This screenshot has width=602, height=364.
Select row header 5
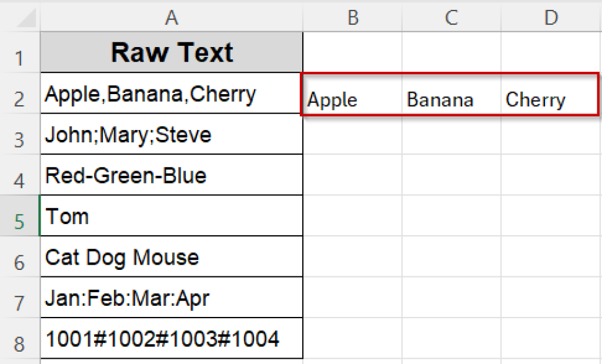[x=21, y=216]
